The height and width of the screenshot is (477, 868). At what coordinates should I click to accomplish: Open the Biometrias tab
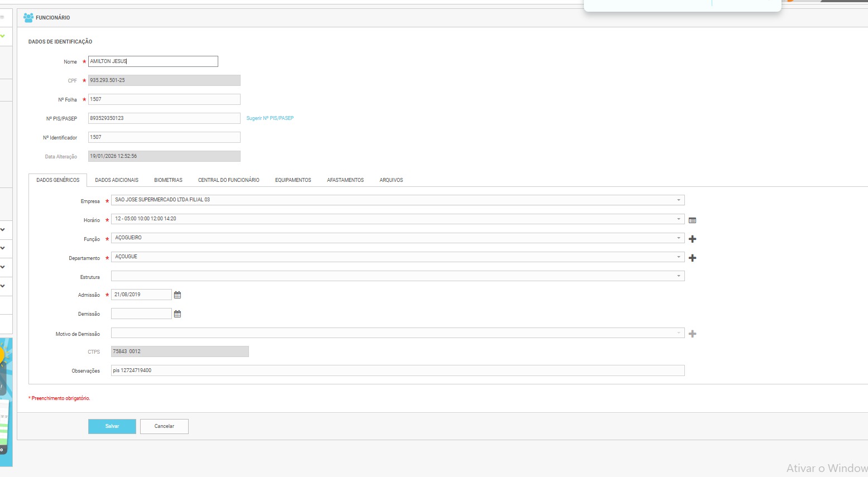click(x=168, y=180)
